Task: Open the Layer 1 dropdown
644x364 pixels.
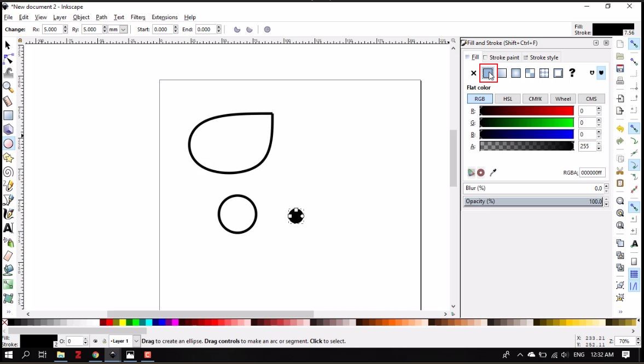Action: [136, 341]
